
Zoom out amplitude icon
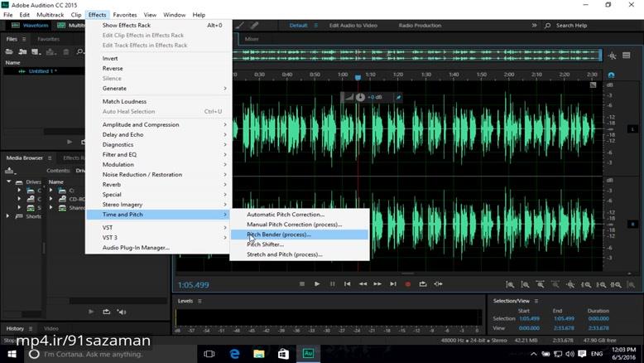point(525,284)
